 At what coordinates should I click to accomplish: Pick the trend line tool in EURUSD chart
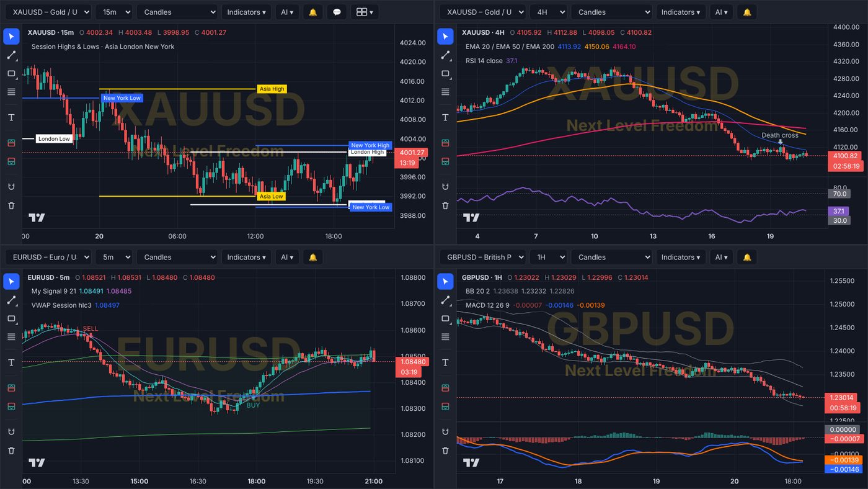click(x=11, y=300)
